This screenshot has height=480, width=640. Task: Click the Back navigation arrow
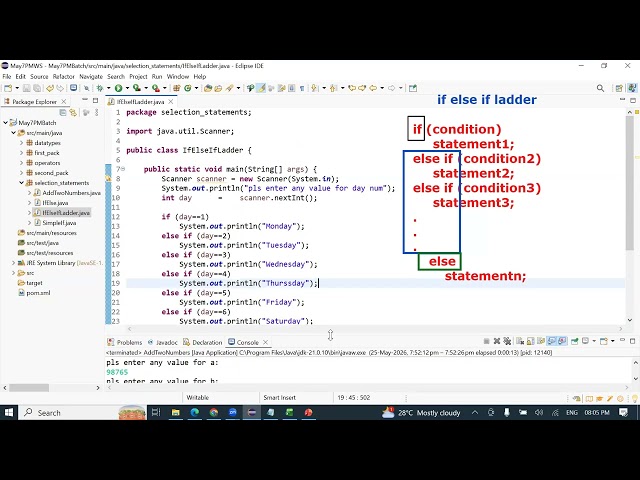point(373,88)
